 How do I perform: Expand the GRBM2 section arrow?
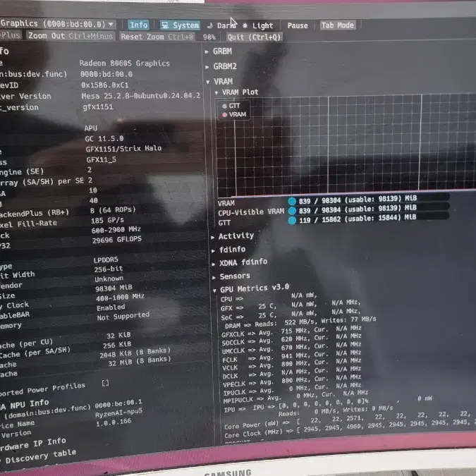pos(207,67)
